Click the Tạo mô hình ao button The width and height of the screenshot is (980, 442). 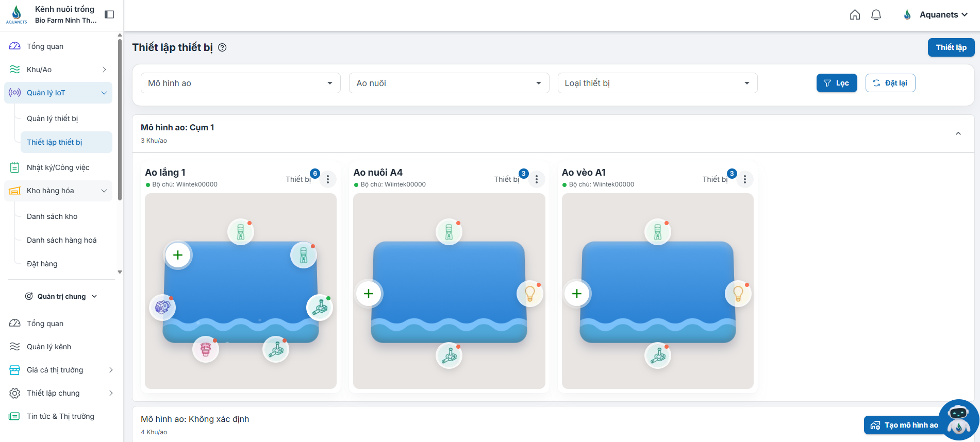(904, 425)
